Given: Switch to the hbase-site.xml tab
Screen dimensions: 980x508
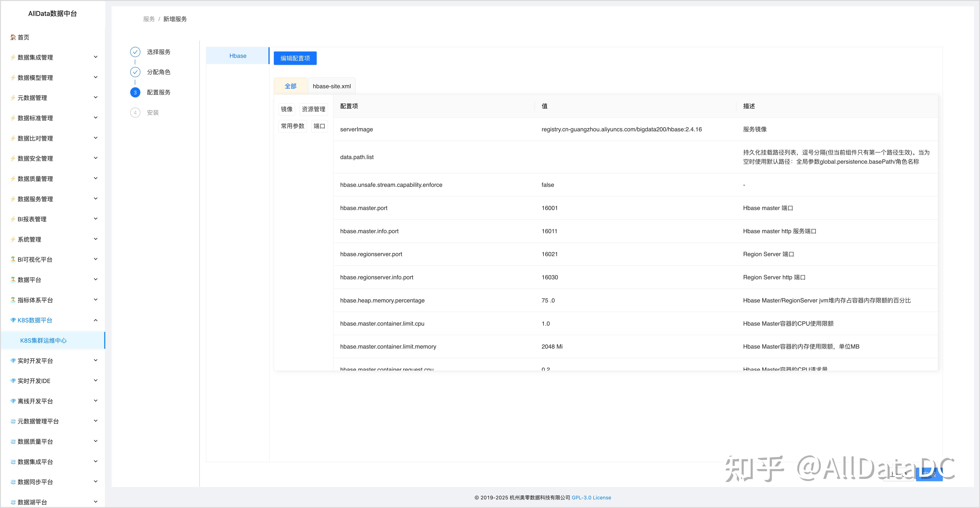Looking at the screenshot, I should coord(331,86).
